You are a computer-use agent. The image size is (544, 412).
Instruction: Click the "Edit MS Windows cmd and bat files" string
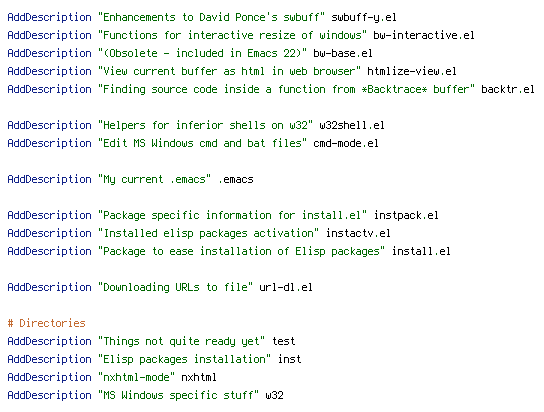pyautogui.click(x=203, y=144)
